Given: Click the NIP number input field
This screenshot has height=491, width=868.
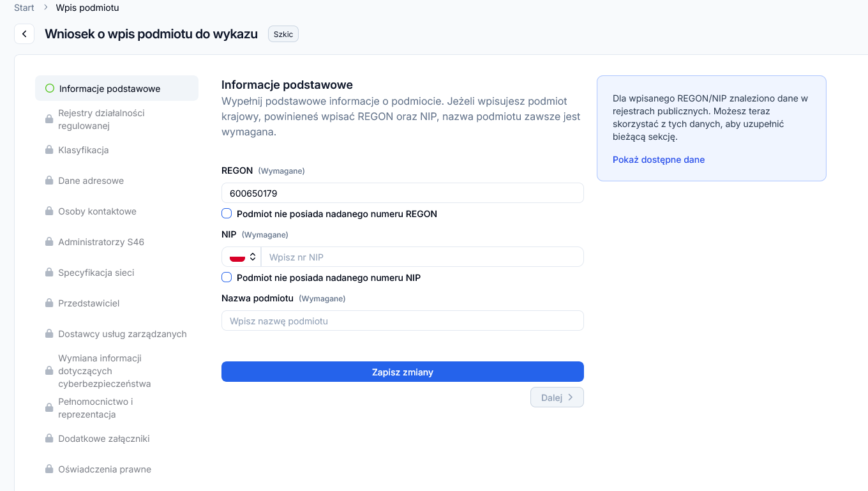Looking at the screenshot, I should [x=422, y=257].
